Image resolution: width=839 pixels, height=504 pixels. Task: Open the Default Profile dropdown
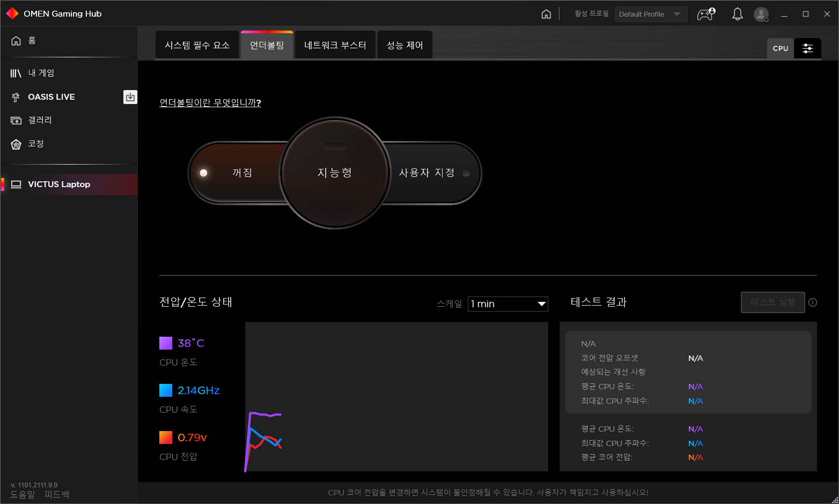pos(651,14)
